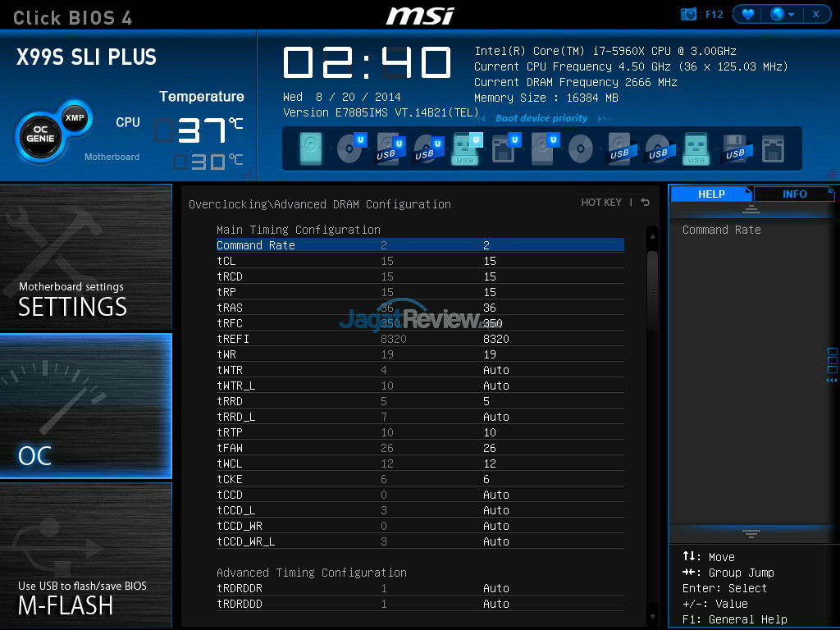Viewport: 840px width, 630px height.
Task: Click the last network boot device icon
Action: pyautogui.click(x=773, y=149)
